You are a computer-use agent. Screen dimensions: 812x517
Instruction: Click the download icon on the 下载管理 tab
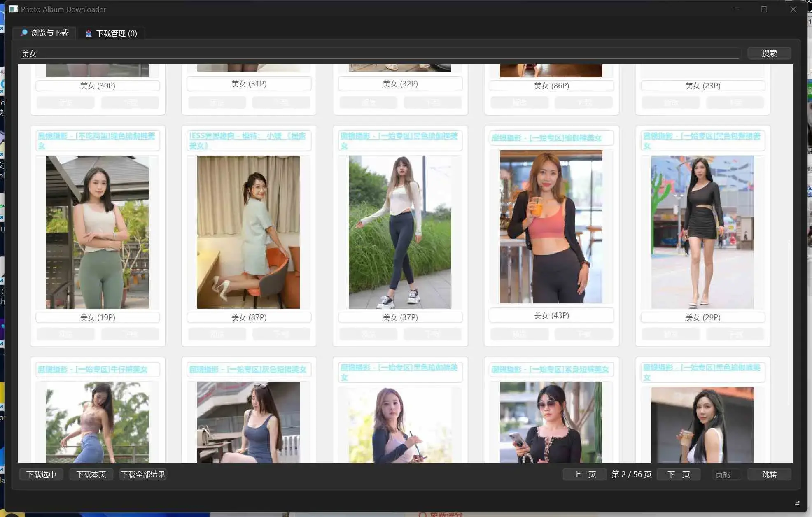point(89,33)
